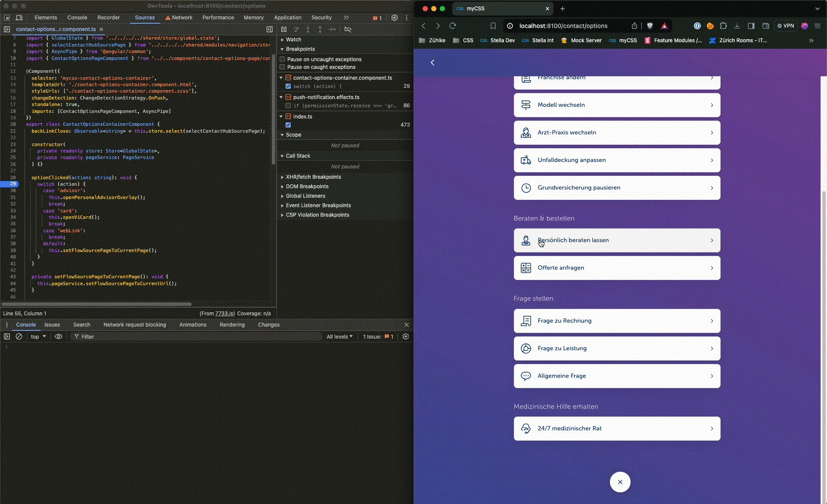Reload the browser page

pos(453,26)
